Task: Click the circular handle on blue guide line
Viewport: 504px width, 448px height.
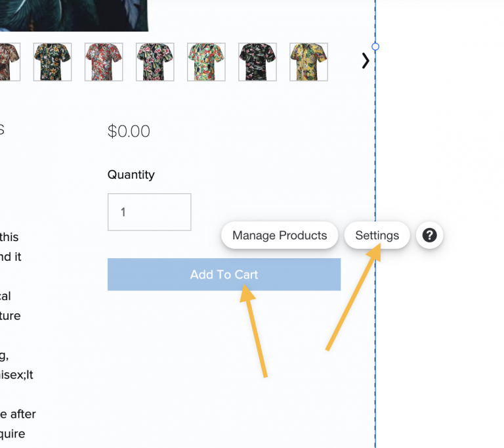Action: (375, 47)
